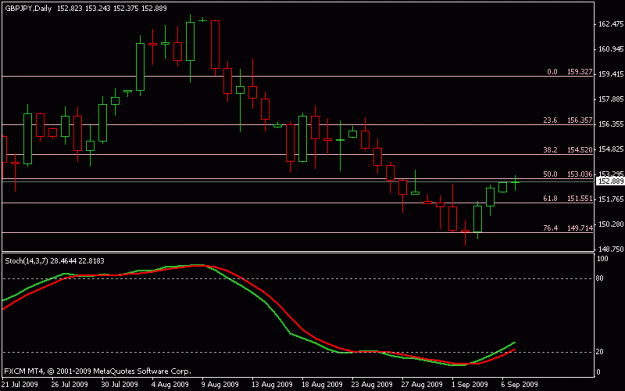The image size is (625, 391).
Task: Select the 0 level on stochastic axis
Action: coord(598,373)
